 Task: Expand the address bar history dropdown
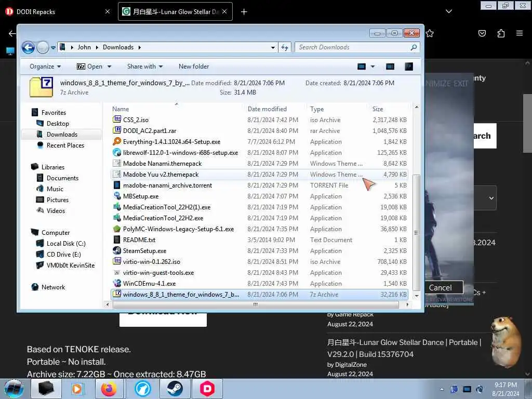pos(273,47)
